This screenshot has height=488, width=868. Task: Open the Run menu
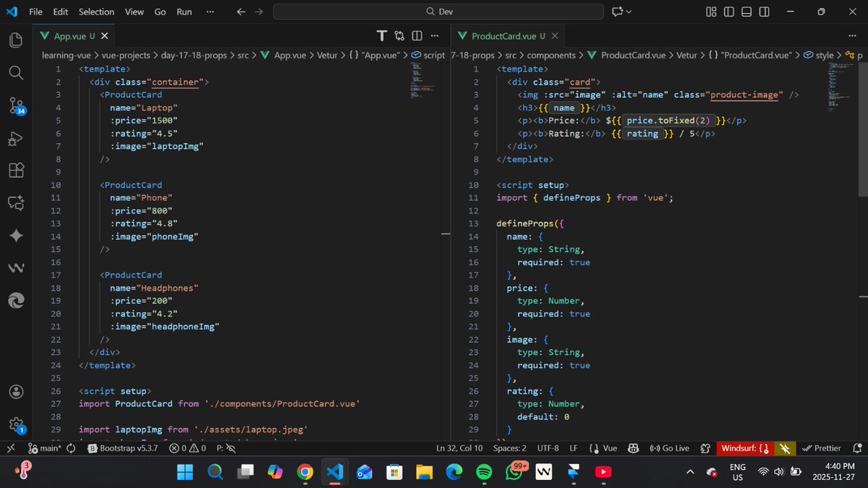click(x=184, y=12)
